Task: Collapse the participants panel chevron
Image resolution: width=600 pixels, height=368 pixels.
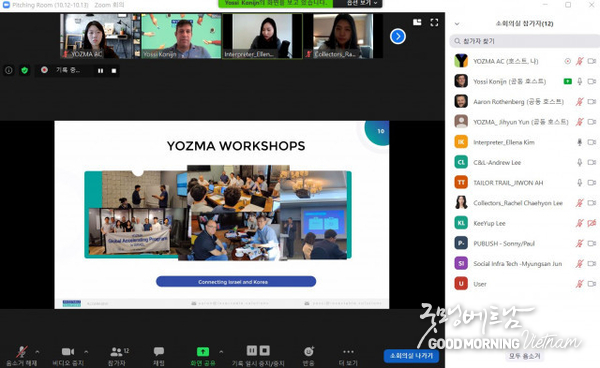Action: (457, 24)
